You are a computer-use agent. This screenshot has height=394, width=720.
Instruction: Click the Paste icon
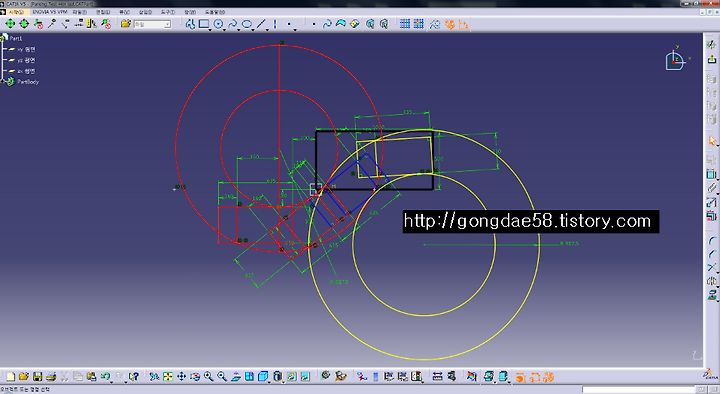[x=91, y=377]
